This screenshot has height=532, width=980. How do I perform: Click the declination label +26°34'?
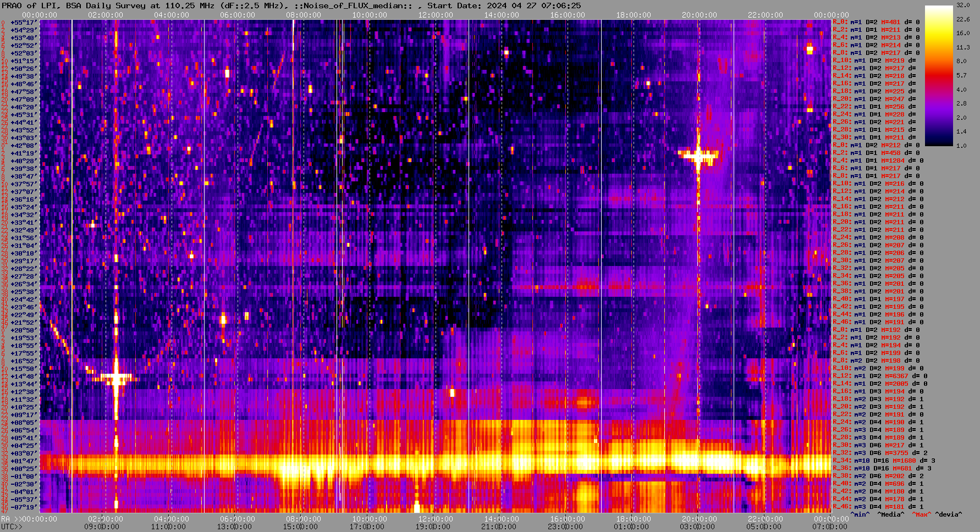pos(24,284)
